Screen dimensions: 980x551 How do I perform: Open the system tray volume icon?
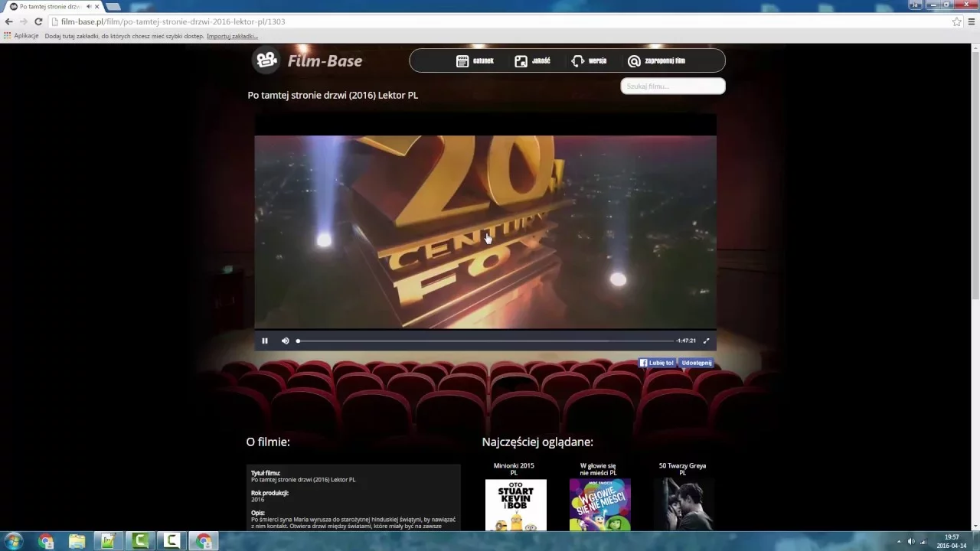click(911, 541)
